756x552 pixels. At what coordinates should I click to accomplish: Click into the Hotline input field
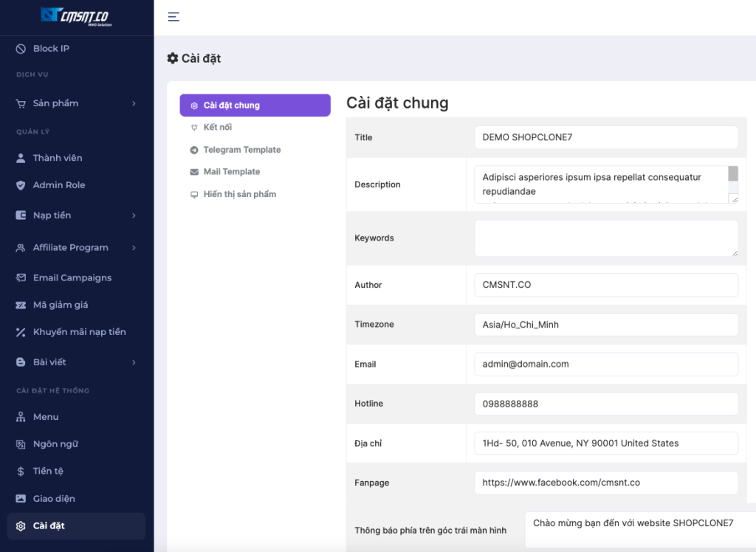click(x=605, y=404)
